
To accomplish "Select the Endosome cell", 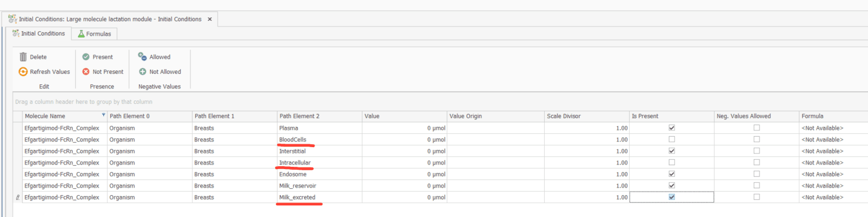I will (319, 174).
